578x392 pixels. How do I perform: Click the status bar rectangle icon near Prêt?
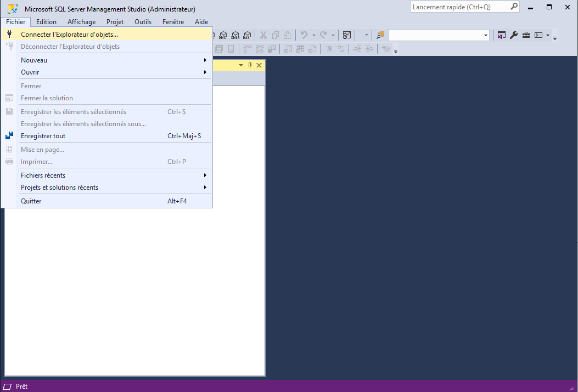[7, 387]
